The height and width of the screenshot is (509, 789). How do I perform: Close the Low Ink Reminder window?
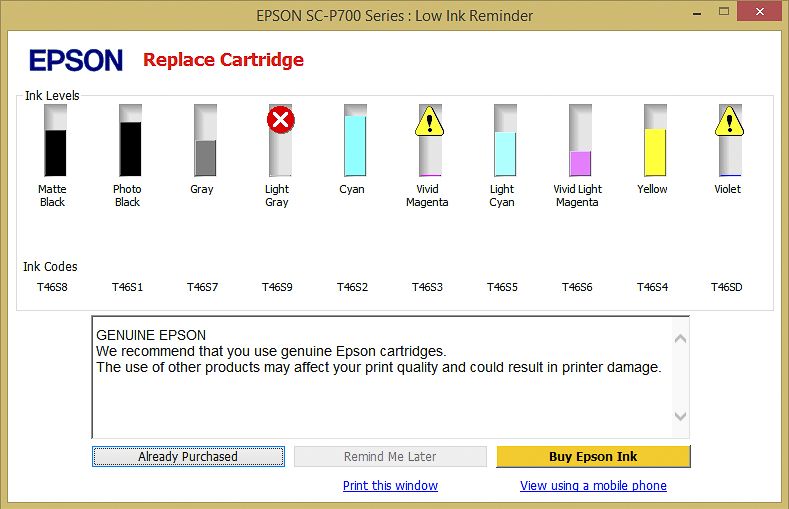coord(764,14)
